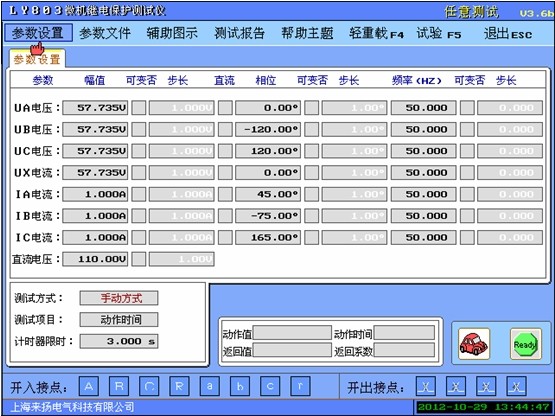Toggle UA voltage amplitude variable checkbox
Viewport: 555px width, 416px height.
(x=139, y=108)
